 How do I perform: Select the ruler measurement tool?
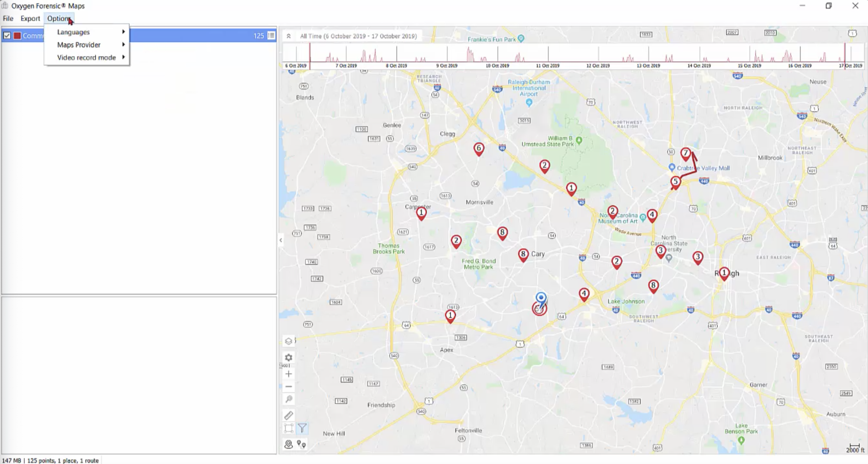click(289, 415)
